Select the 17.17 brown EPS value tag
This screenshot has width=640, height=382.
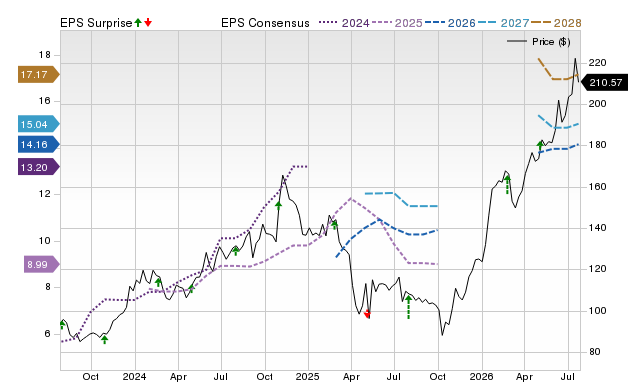38,75
